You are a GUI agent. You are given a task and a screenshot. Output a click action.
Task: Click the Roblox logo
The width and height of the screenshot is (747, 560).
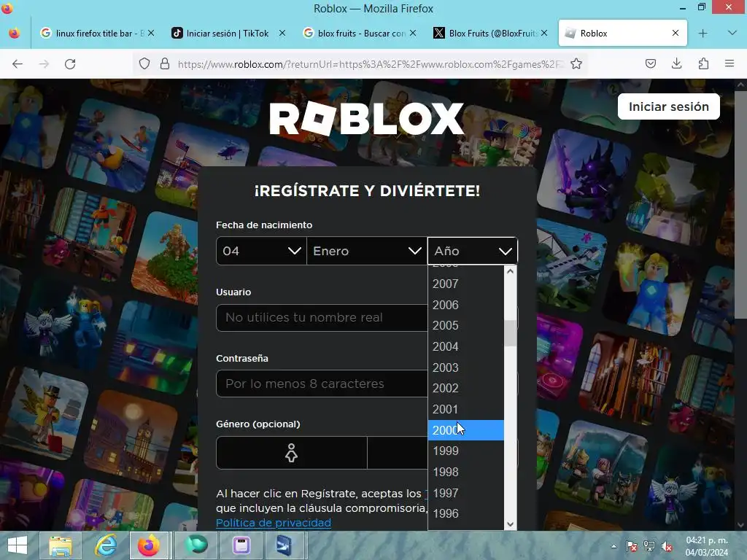pos(366,119)
